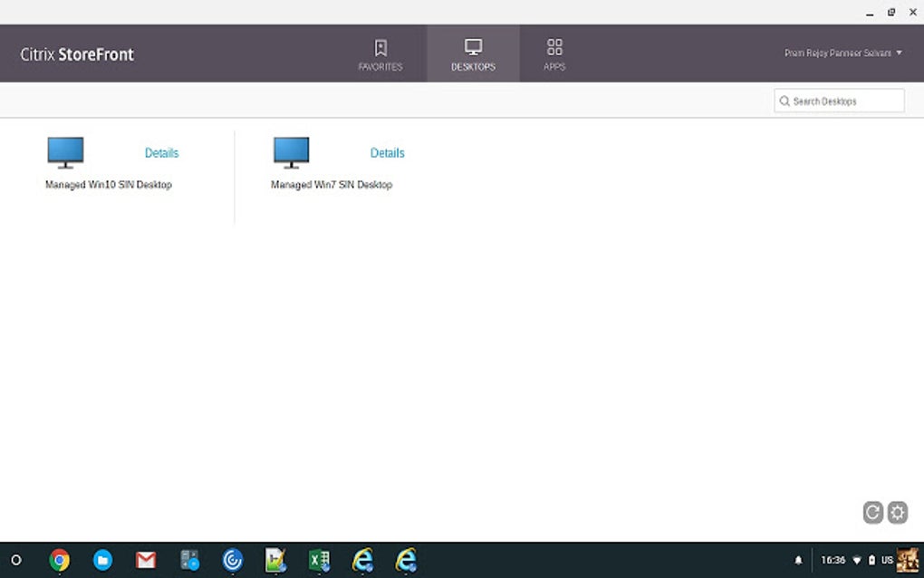Open the Files app on the shelf
Screen dimensions: 924x578
point(102,560)
